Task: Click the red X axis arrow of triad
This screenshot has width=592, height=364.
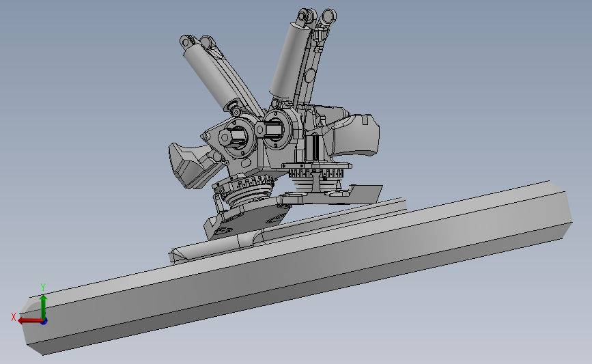Action: point(29,321)
